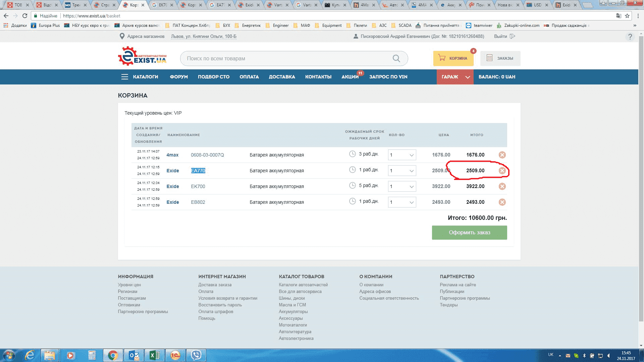Click delivery clock icon for EA770 row
The image size is (644, 362).
tap(352, 170)
